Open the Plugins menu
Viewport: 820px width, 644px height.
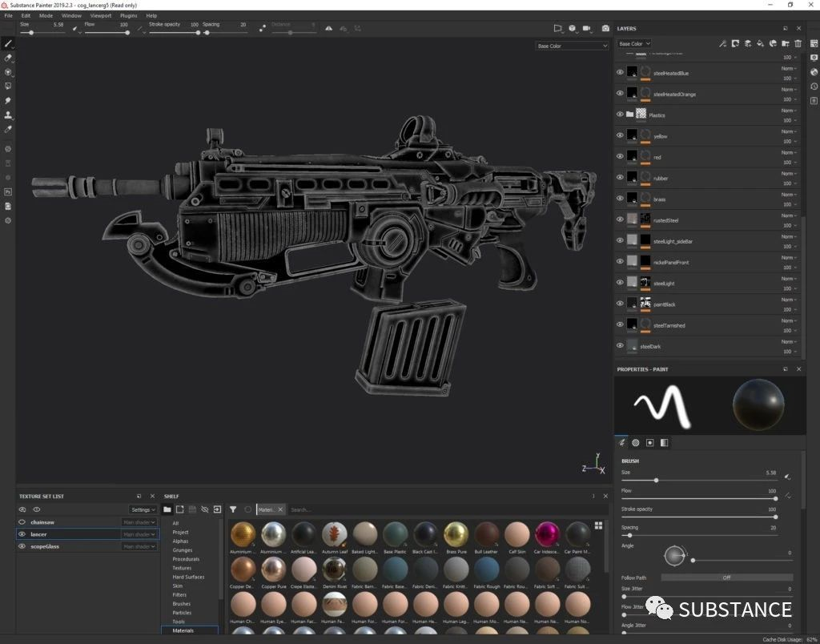coord(128,16)
